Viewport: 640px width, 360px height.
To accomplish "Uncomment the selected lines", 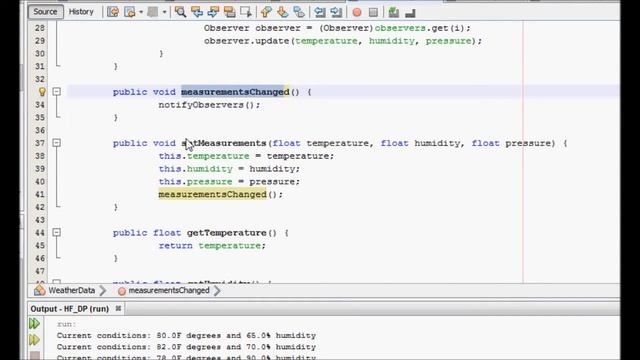I will click(410, 12).
